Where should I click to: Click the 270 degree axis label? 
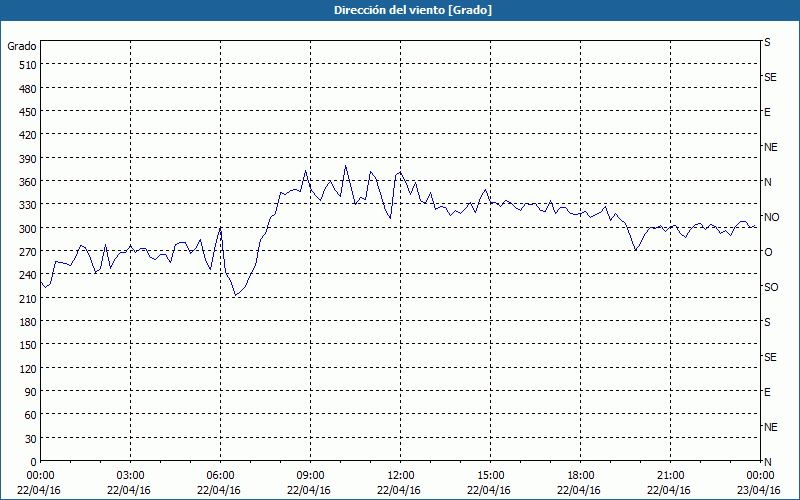(29, 252)
